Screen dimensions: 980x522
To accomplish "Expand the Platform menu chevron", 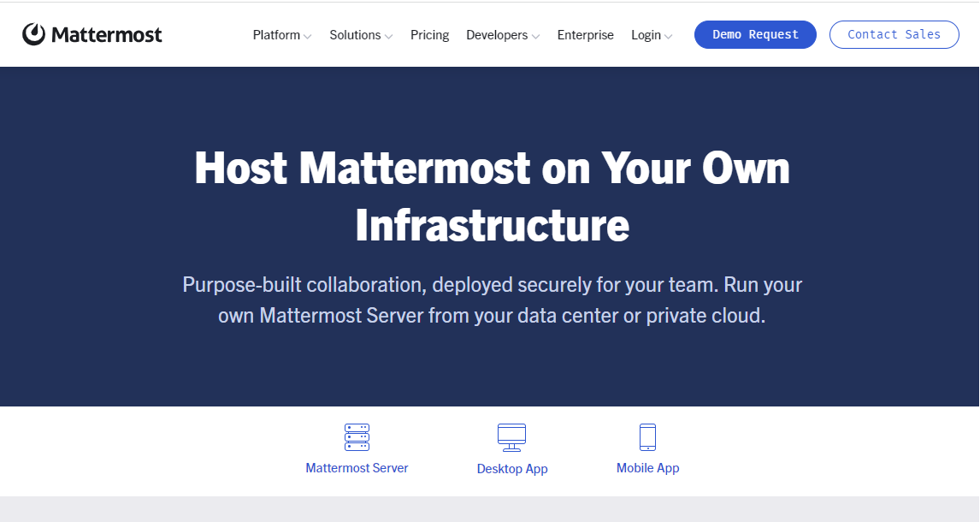I will coord(308,37).
